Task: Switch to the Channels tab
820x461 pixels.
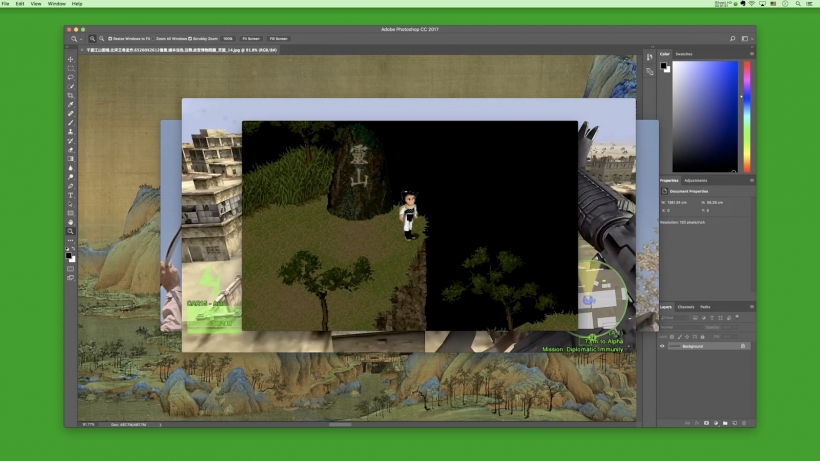Action: click(686, 307)
